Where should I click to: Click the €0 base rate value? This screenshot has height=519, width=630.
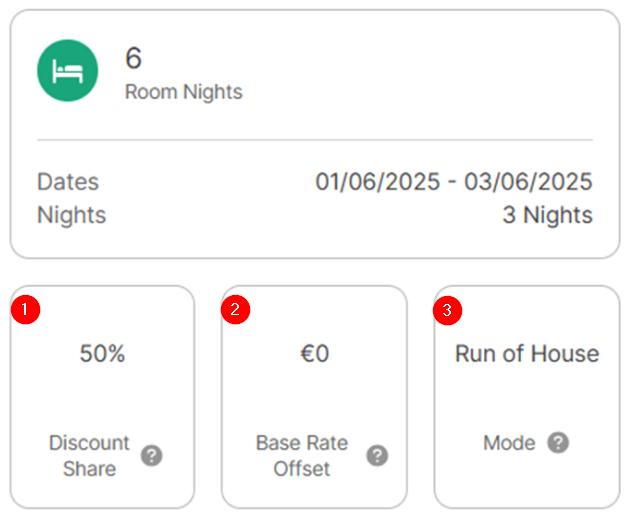click(x=314, y=354)
